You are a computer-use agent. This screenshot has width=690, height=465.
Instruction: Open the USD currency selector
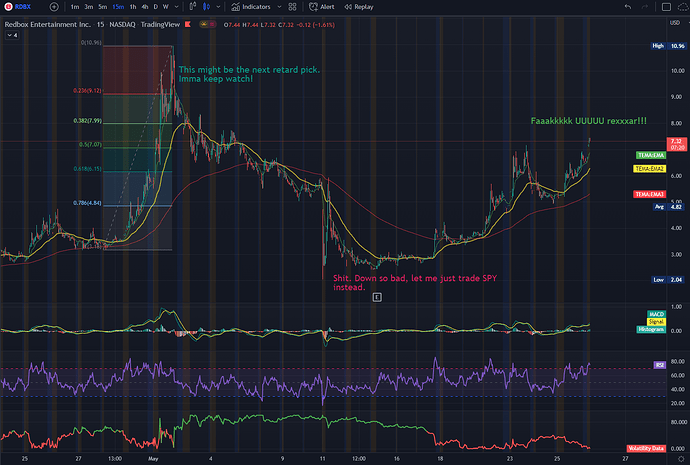point(675,23)
